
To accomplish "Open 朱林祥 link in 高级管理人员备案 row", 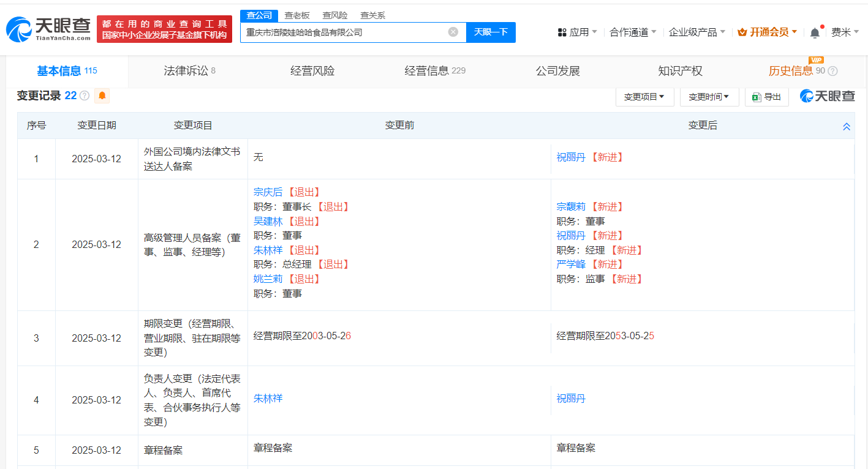I will pyautogui.click(x=268, y=250).
